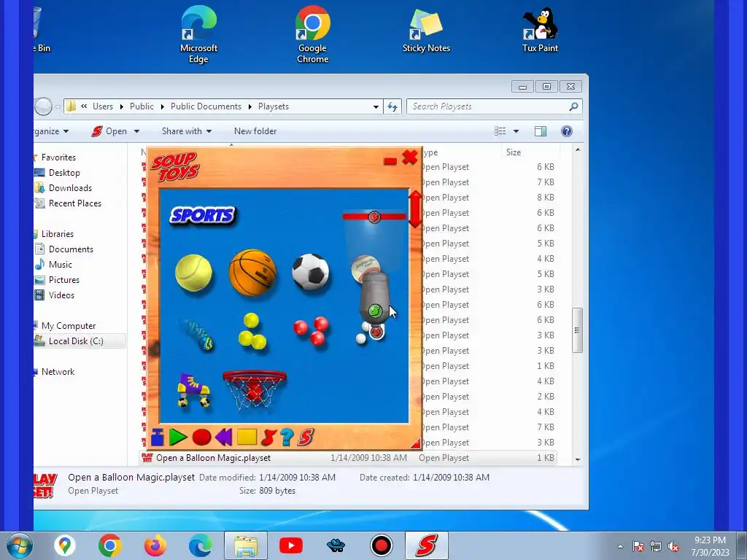Open the Organize menu dropdown
Image resolution: width=747 pixels, height=560 pixels.
(52, 131)
